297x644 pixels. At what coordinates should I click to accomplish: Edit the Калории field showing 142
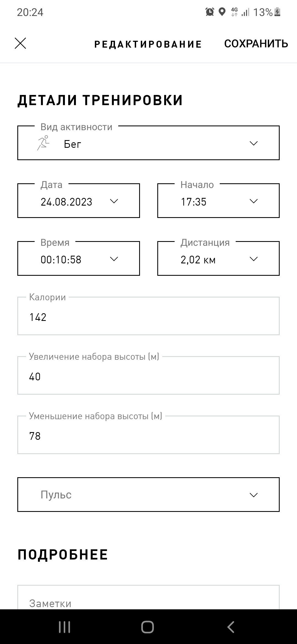click(148, 316)
